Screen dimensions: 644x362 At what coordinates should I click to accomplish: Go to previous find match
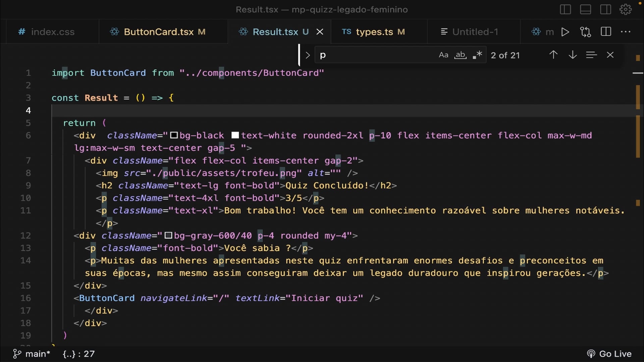pyautogui.click(x=553, y=55)
